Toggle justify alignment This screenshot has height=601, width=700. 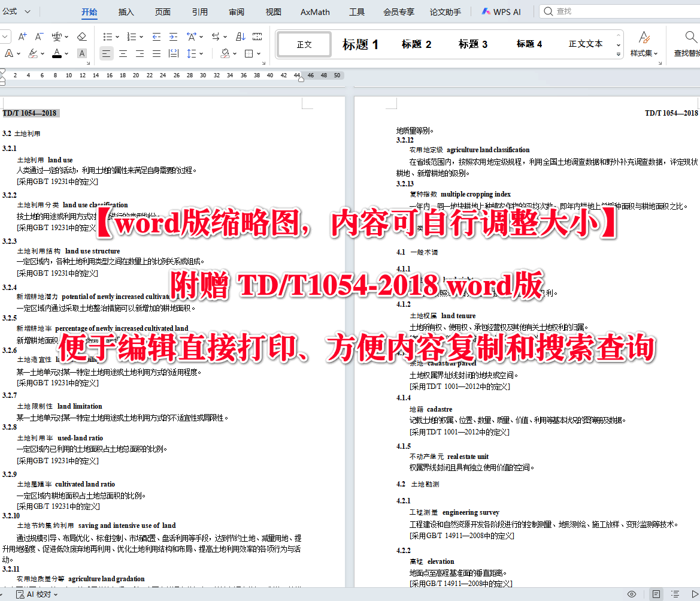tap(156, 53)
